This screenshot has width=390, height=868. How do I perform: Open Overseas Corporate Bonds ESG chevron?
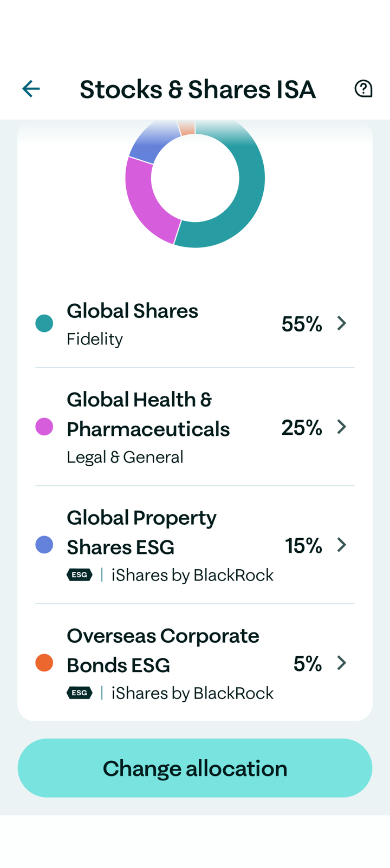pos(341,663)
